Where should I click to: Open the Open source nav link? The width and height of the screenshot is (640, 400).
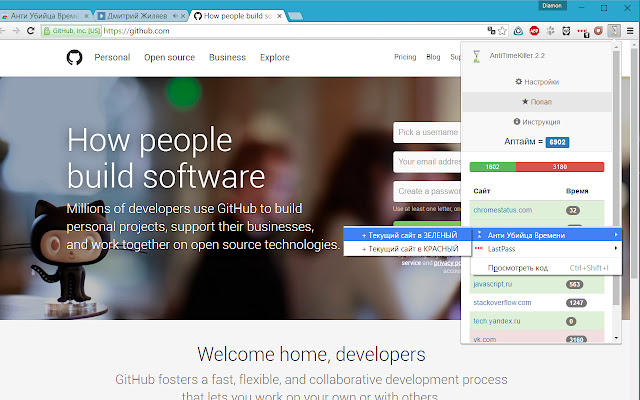[169, 58]
